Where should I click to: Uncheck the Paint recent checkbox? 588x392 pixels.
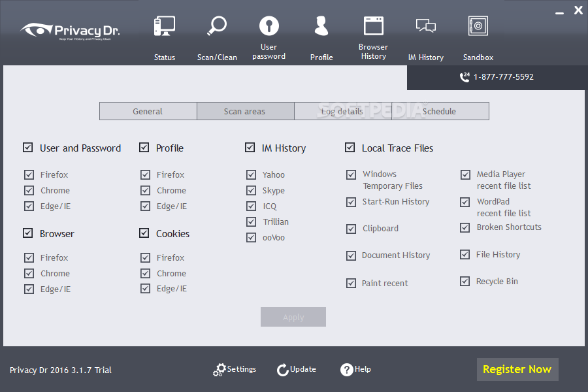point(351,283)
